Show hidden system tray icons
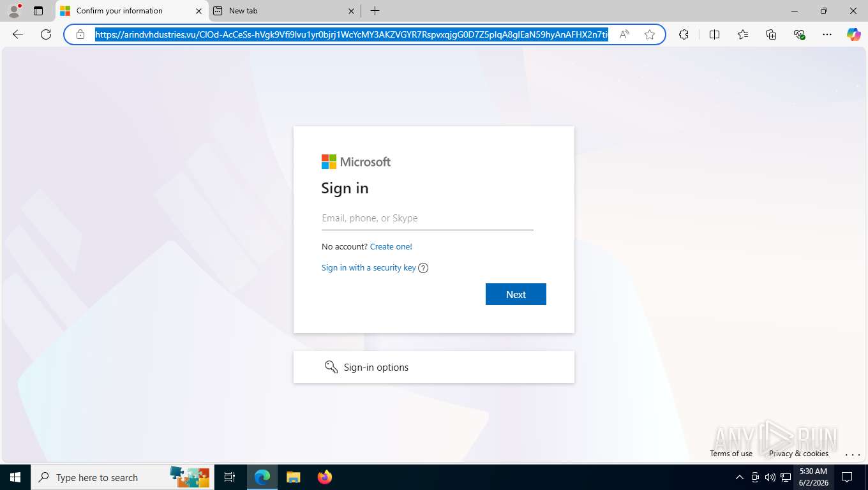Screen dimensions: 868x490 click(x=740, y=477)
